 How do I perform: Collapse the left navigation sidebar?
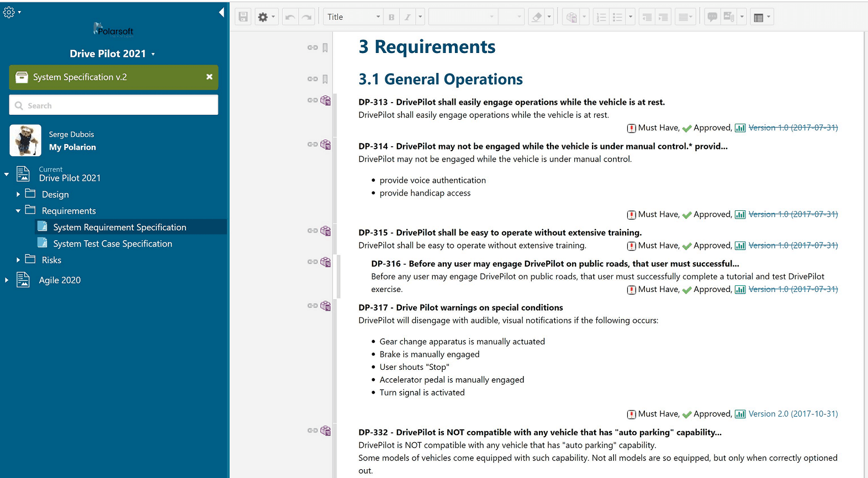[x=221, y=12]
